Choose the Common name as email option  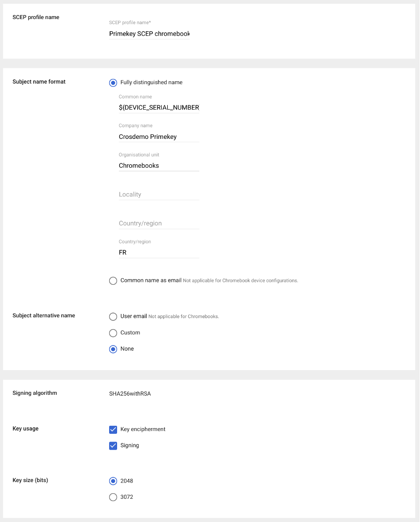[x=113, y=281]
